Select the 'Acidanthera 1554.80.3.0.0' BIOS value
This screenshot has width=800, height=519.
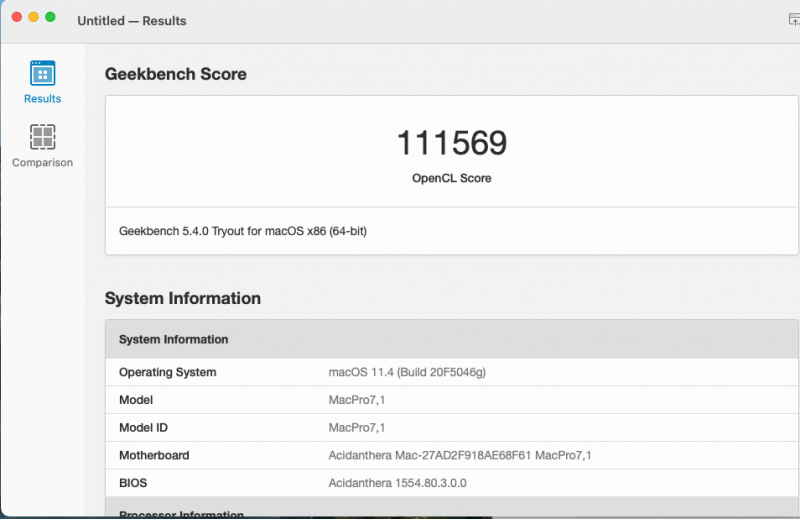[397, 483]
